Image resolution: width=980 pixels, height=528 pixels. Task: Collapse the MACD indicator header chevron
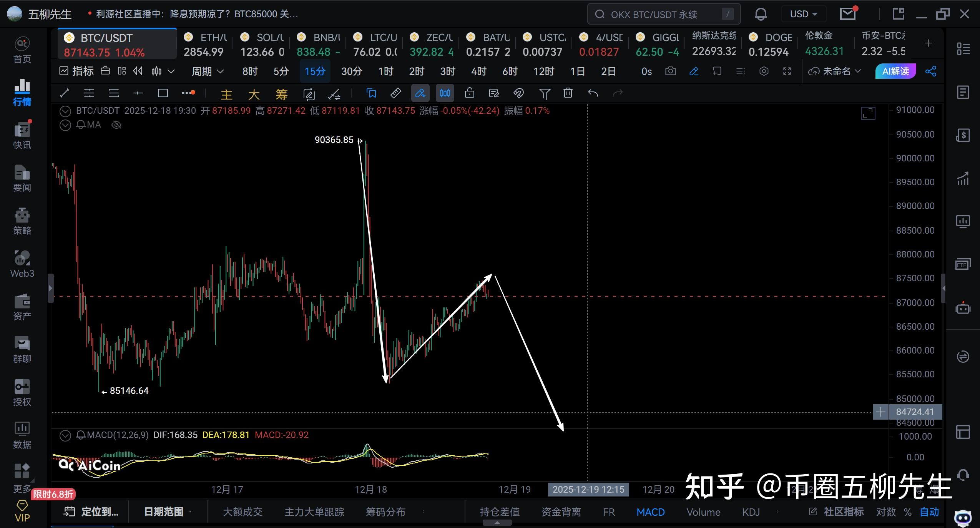65,435
